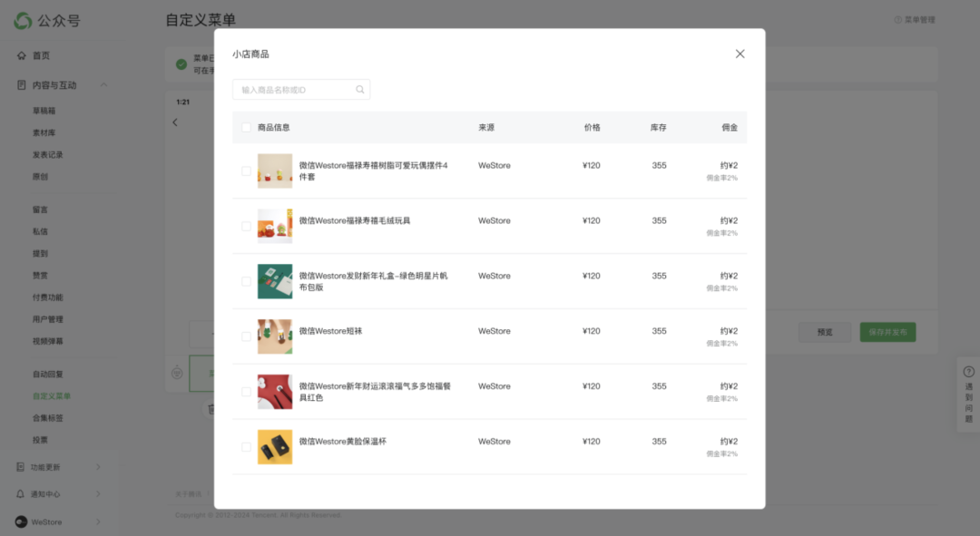Open 合集标签 in the sidebar
980x536 pixels.
[x=47, y=418]
